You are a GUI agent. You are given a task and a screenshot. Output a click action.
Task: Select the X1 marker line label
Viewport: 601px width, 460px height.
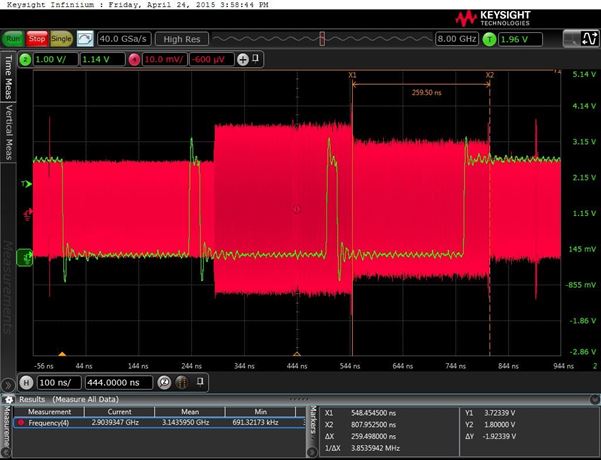[x=352, y=75]
